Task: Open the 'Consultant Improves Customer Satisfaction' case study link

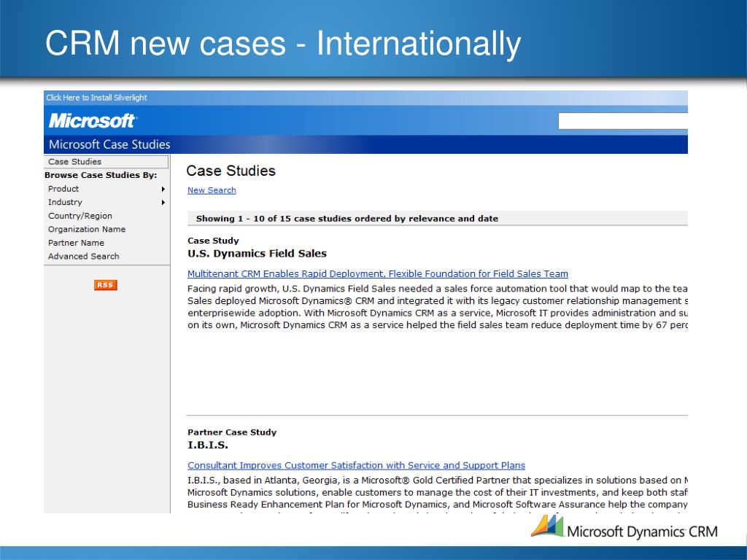Action: (x=356, y=465)
